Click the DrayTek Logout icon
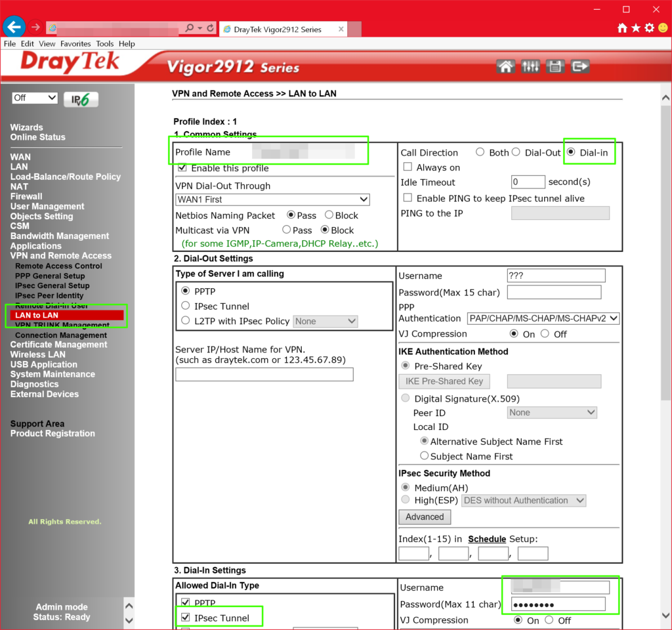The image size is (672, 630). tap(580, 66)
